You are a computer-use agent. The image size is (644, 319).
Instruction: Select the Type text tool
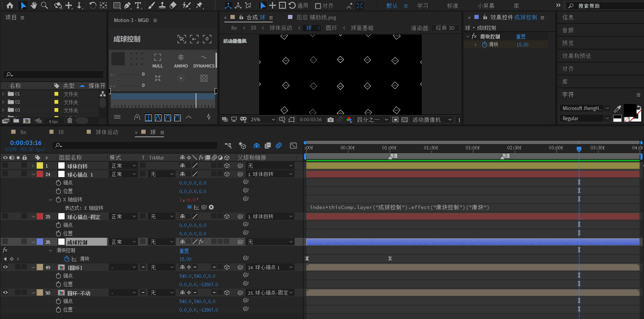pyautogui.click(x=138, y=5)
